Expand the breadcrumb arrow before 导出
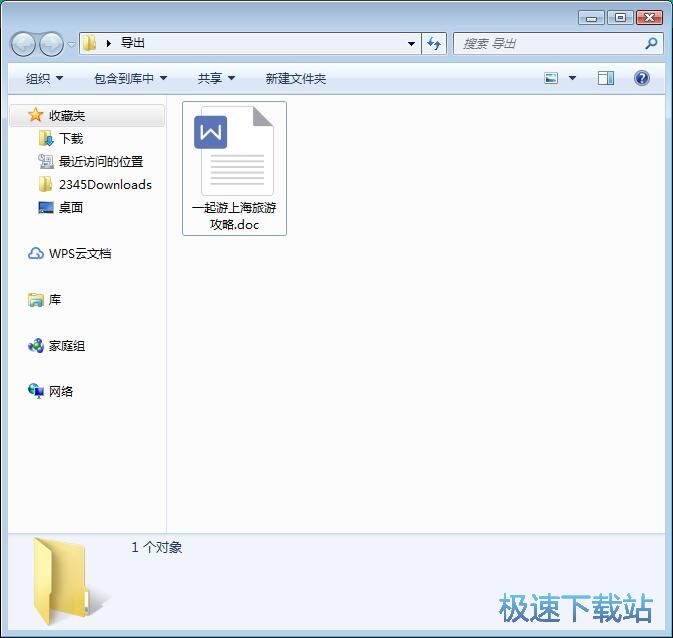The height and width of the screenshot is (638, 673). (109, 43)
